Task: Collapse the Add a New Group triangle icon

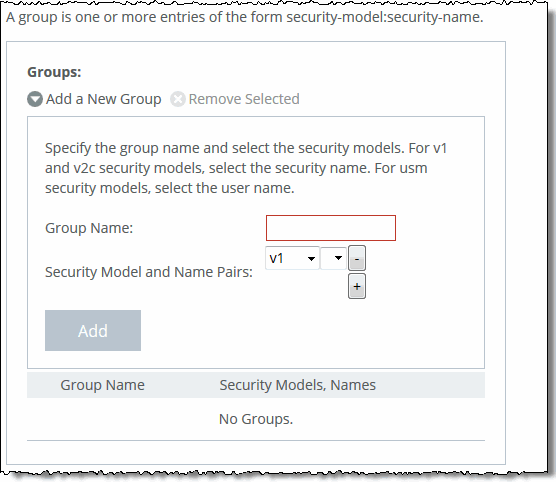Action: [x=35, y=99]
